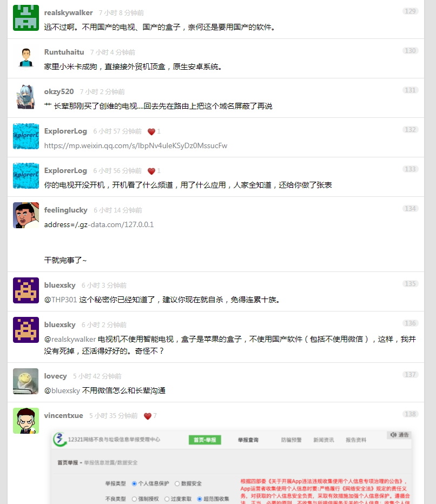Select the 个人信息保护 radio button
Viewport: 436px width, 504px height.
pos(134,483)
